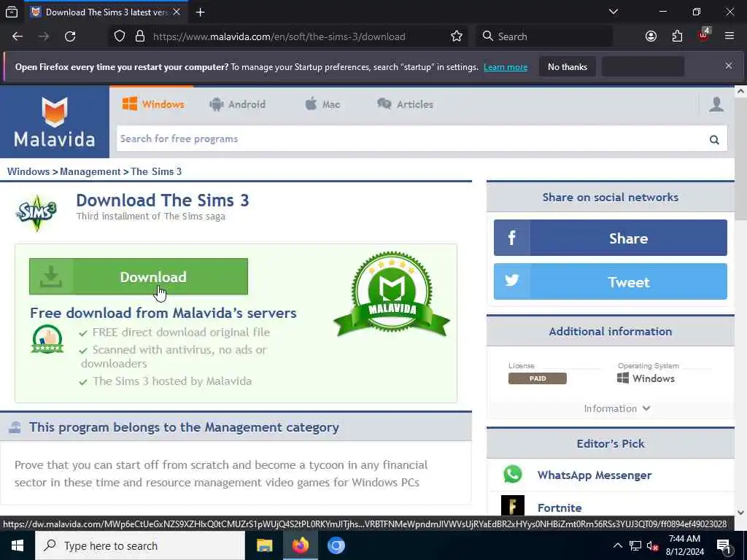747x560 pixels.
Task: Open the Firefox account icon
Action: [x=651, y=36]
